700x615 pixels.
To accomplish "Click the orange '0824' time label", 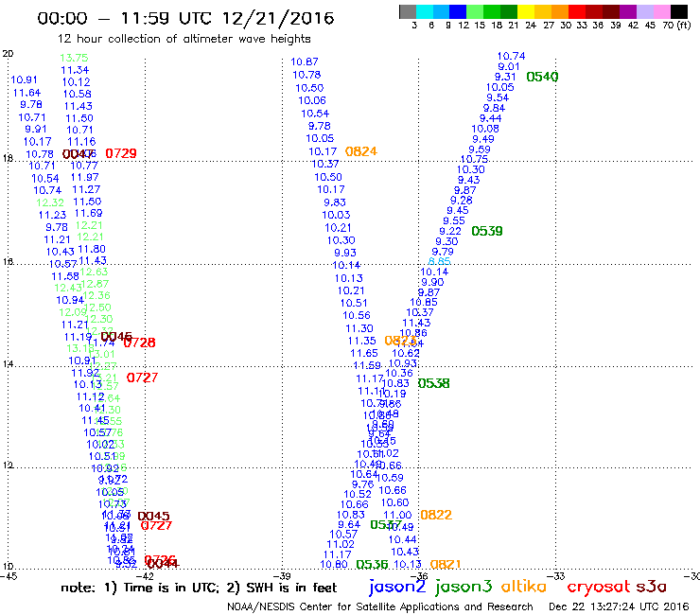I will pyautogui.click(x=361, y=151).
